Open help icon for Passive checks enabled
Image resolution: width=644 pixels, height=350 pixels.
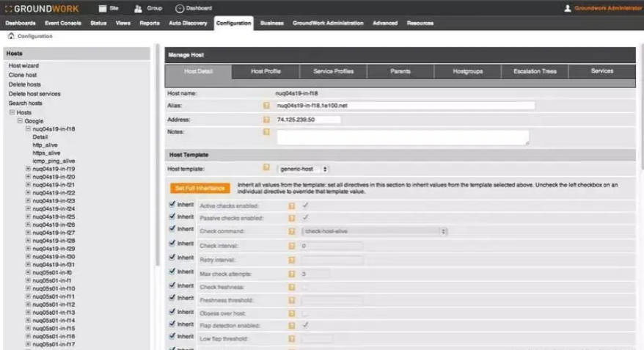pos(292,218)
